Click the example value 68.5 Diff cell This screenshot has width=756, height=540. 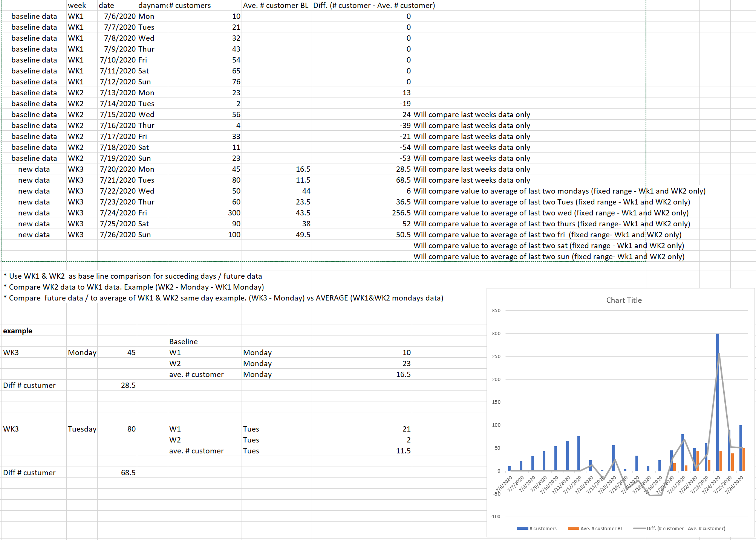pos(117,473)
